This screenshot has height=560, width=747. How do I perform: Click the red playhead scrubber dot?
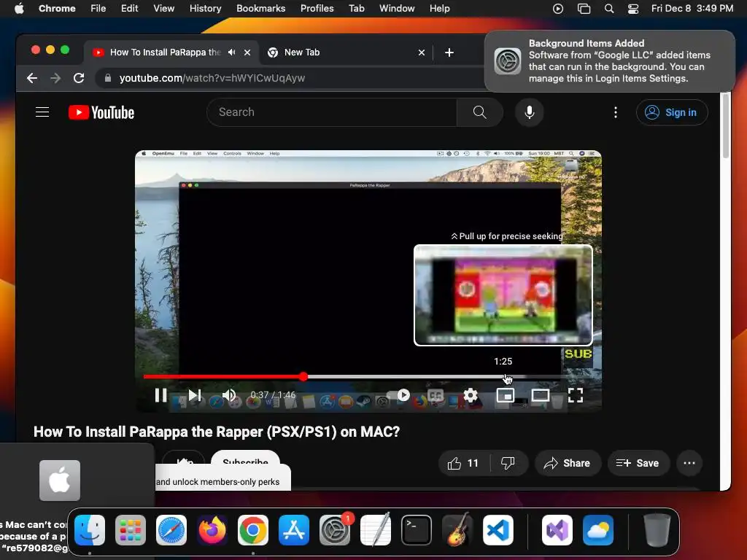click(303, 377)
